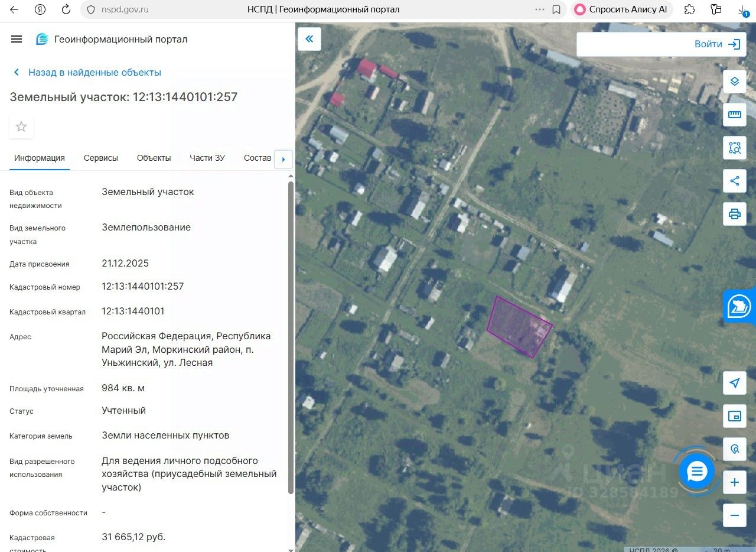Zoom out on the map
Image resolution: width=756 pixels, height=552 pixels.
point(735,515)
